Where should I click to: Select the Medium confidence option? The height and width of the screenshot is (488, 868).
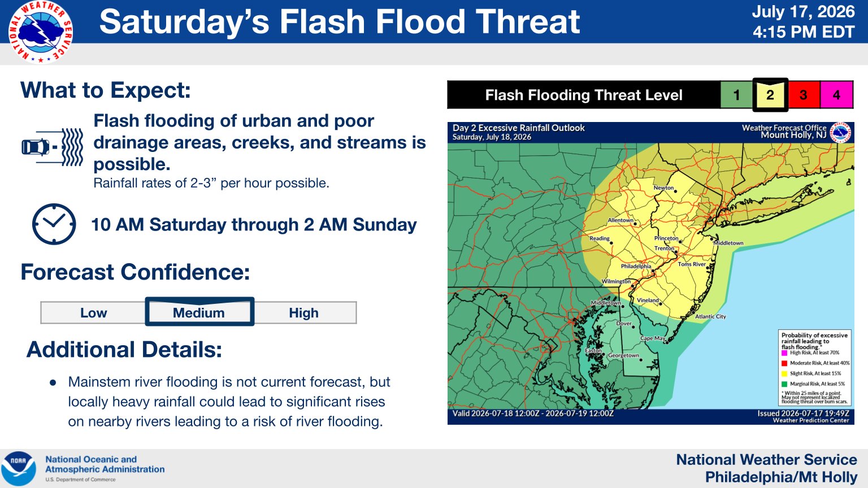click(199, 312)
